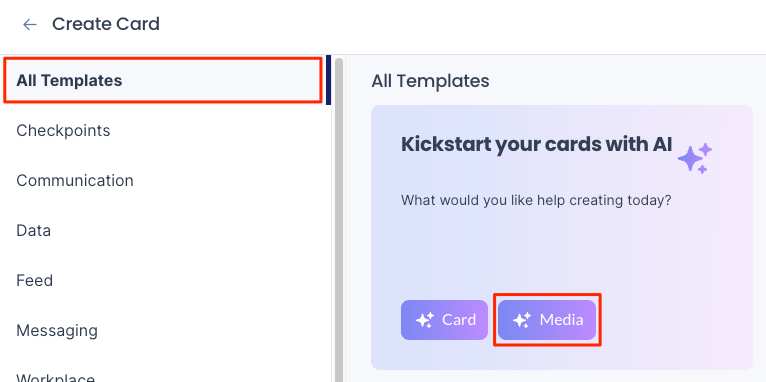Switch to the Communication category

[x=164, y=180]
